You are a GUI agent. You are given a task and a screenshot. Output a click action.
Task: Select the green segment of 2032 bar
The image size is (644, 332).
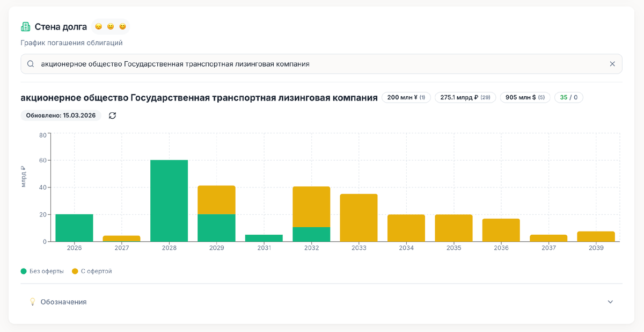pos(311,234)
